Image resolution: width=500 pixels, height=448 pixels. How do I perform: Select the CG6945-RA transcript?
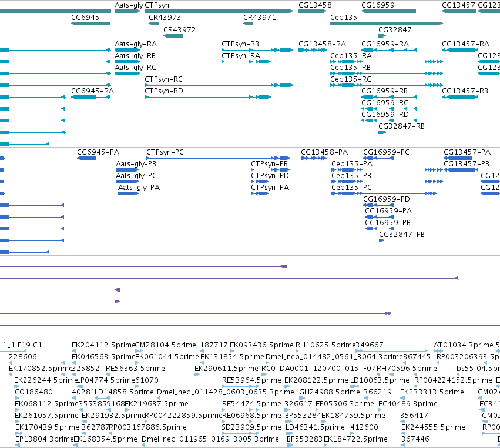[x=90, y=97]
